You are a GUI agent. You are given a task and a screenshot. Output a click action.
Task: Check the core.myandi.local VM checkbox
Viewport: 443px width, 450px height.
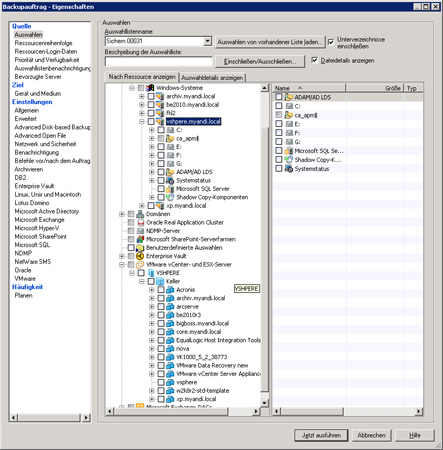tap(161, 332)
